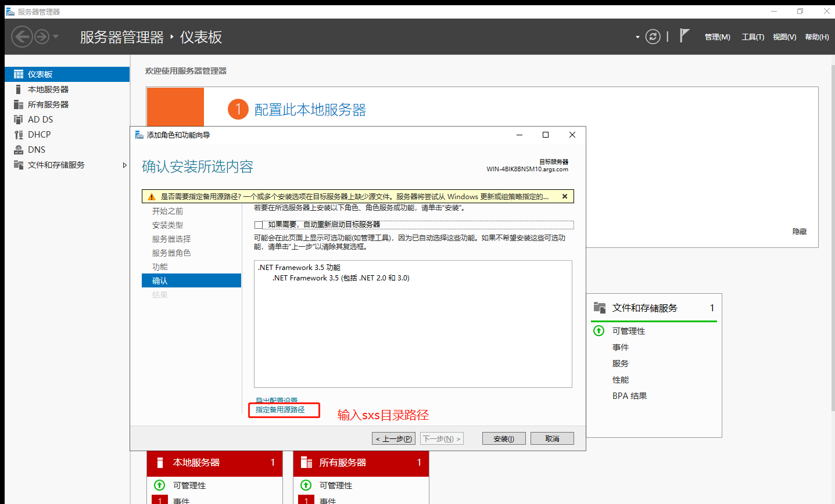835x504 pixels.
Task: Refresh Server Manager with the refresh icon
Action: tap(653, 36)
